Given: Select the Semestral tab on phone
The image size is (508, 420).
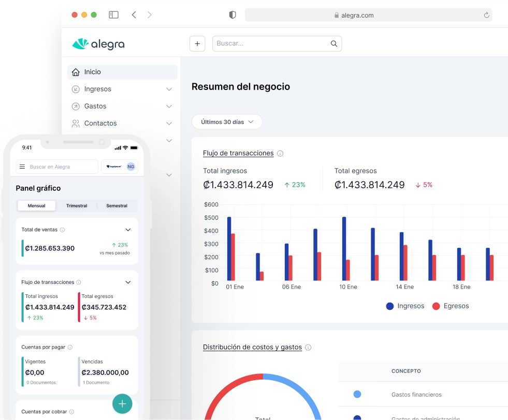Looking at the screenshot, I should click(x=117, y=206).
